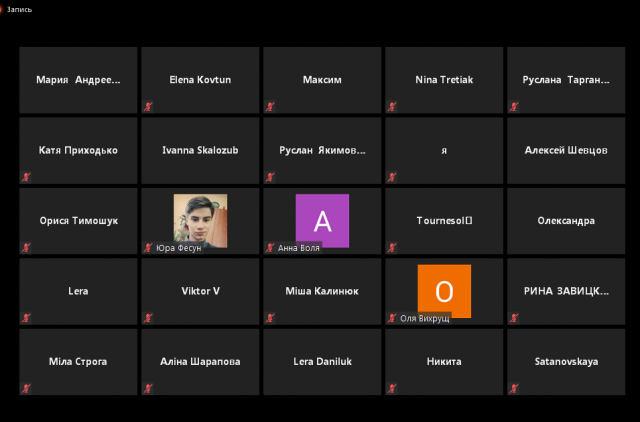640x422 pixels.
Task: Click the Оля Вихрущ name label
Action: tap(424, 318)
